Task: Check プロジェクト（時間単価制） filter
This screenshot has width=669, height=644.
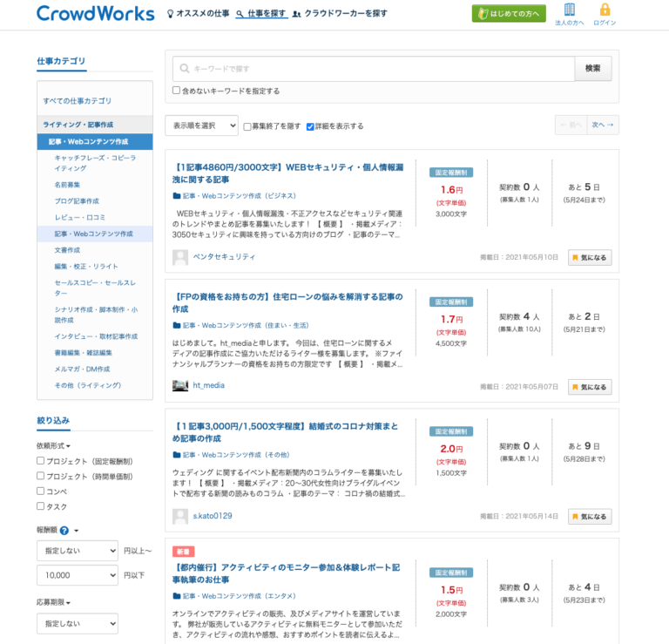Action: click(x=41, y=476)
